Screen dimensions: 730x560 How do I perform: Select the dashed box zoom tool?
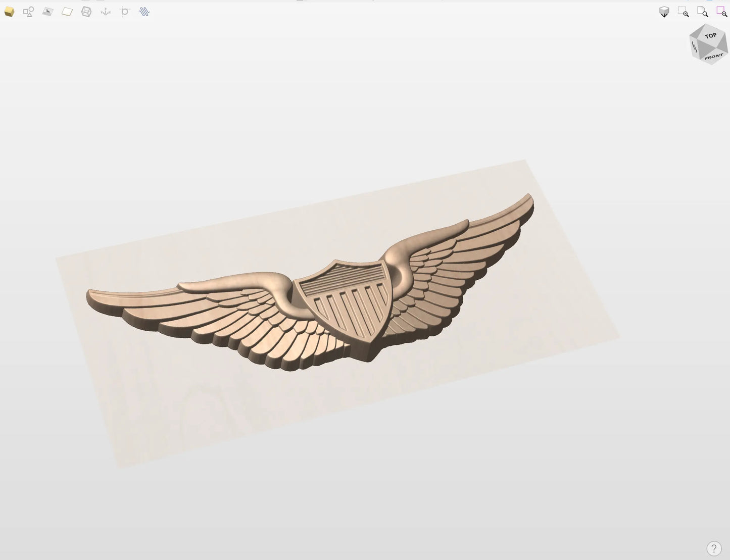click(684, 12)
